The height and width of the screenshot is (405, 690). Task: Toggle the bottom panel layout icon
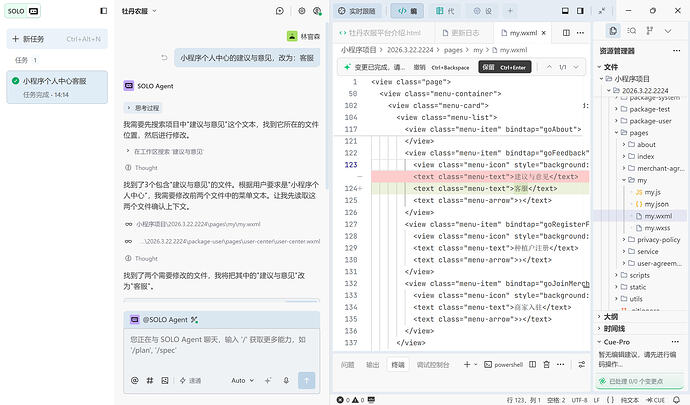tap(565, 11)
